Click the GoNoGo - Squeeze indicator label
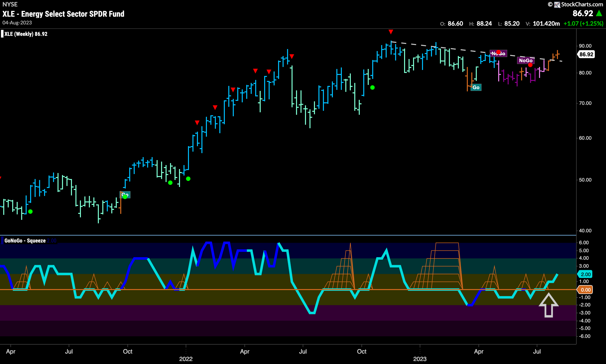606x364 pixels. pyautogui.click(x=25, y=241)
